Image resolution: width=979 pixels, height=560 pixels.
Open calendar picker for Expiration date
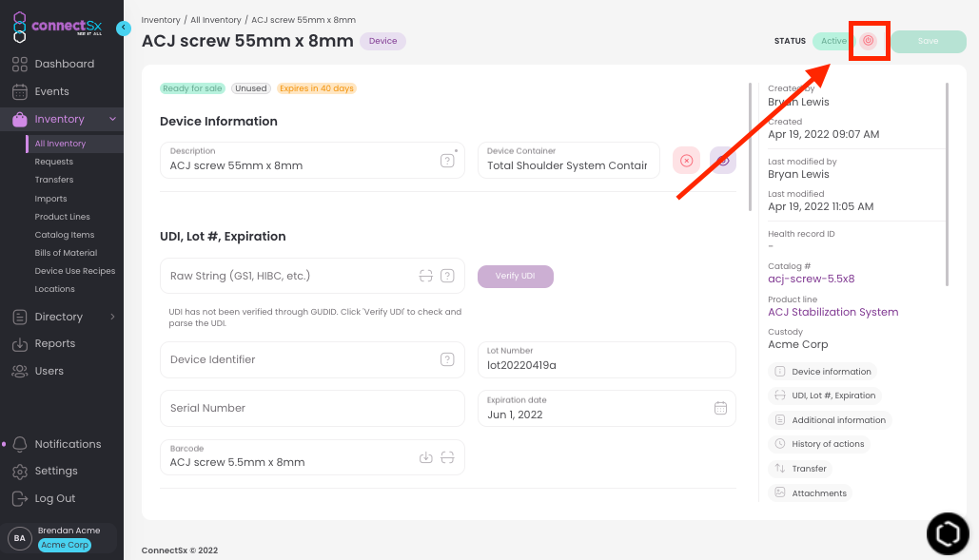click(718, 407)
